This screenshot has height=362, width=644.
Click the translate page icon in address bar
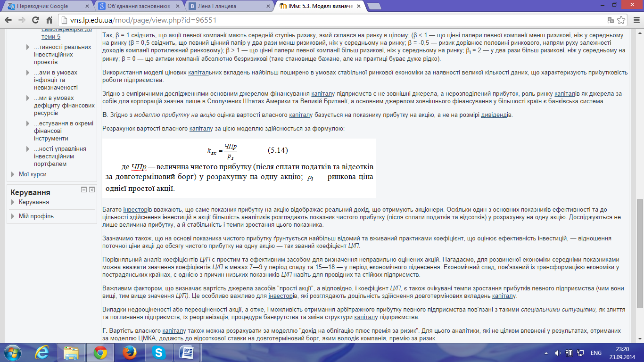tap(611, 20)
